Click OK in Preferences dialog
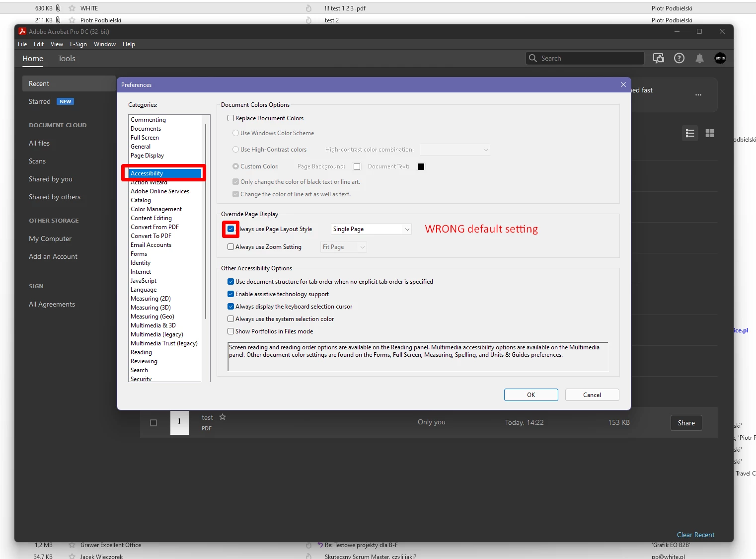The image size is (756, 559). [x=531, y=395]
